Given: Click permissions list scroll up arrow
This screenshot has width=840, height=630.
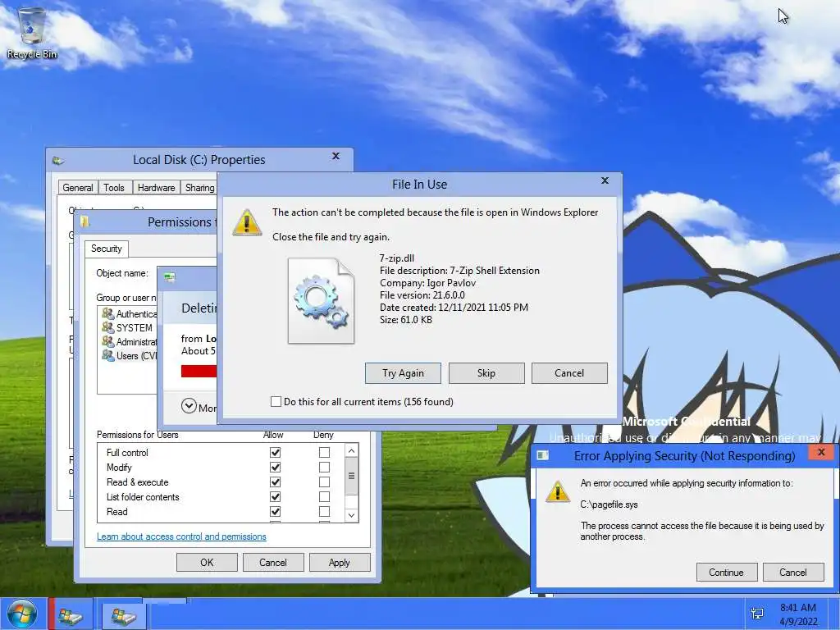Looking at the screenshot, I should tap(351, 451).
